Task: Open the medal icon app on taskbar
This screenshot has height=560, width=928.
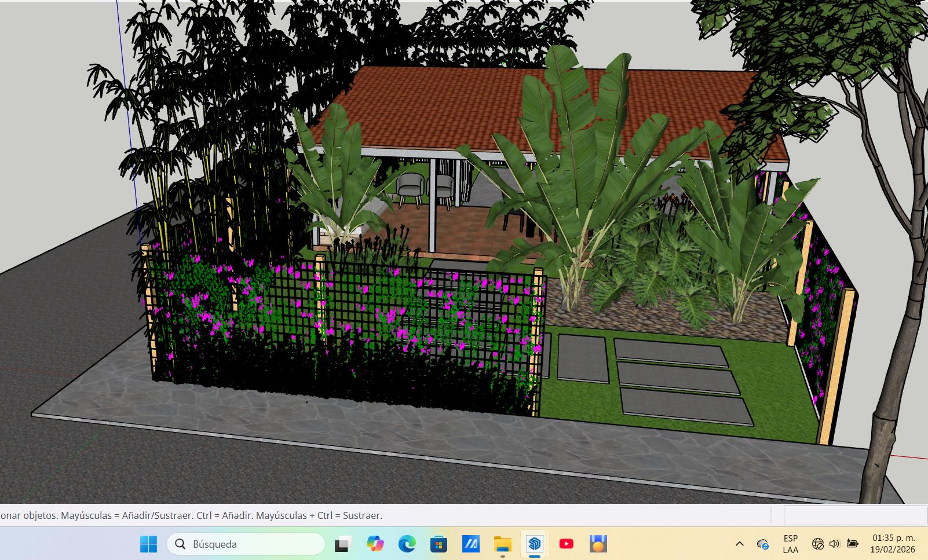Action: coord(598,544)
